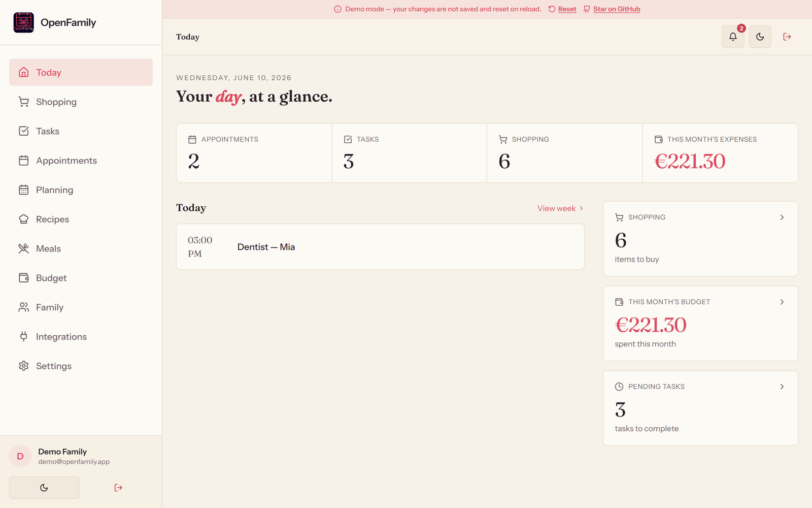Open Planning from sidebar
This screenshot has height=508, width=812.
81,190
